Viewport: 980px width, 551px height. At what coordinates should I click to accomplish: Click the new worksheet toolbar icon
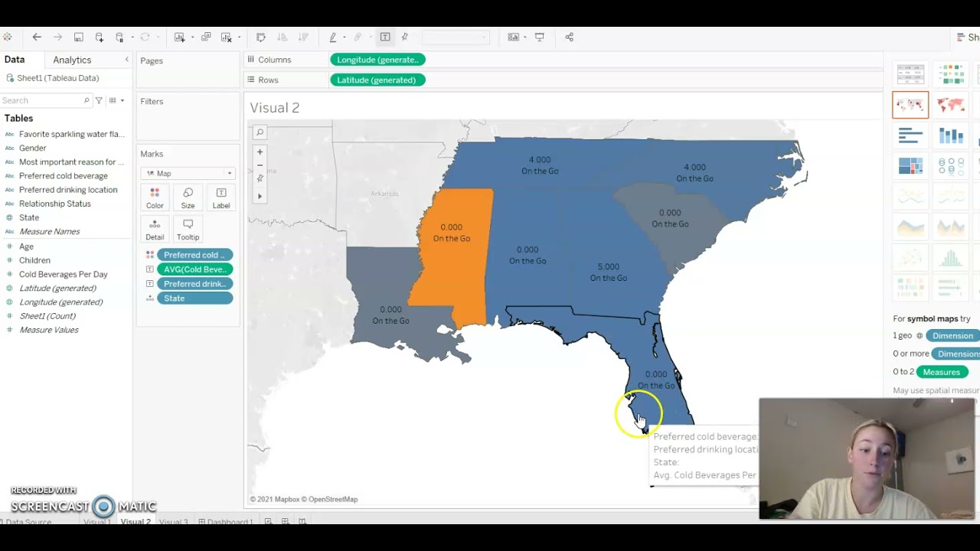(179, 37)
